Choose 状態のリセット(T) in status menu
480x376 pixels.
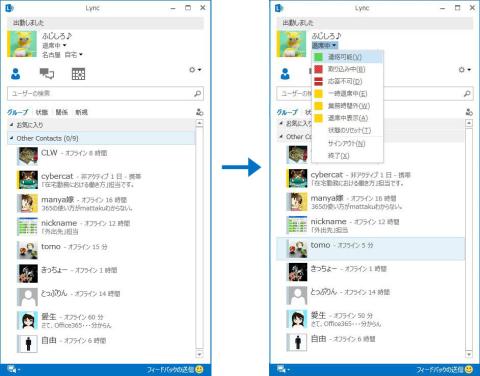347,130
